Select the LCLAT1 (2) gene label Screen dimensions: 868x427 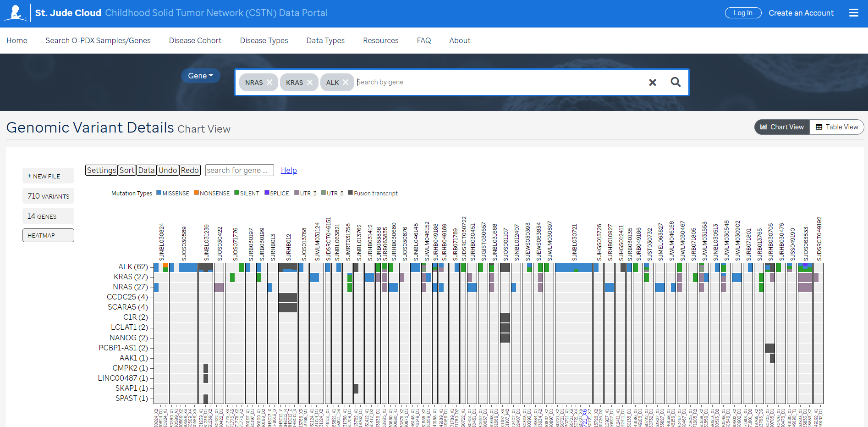point(129,327)
